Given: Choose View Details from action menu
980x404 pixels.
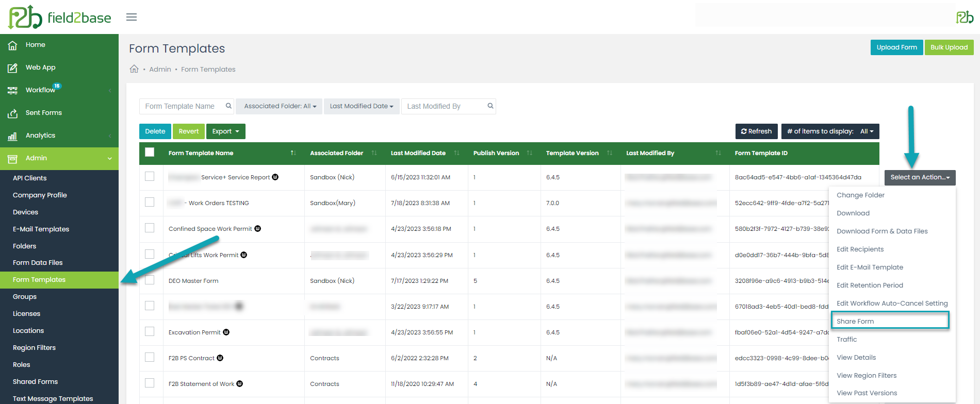Looking at the screenshot, I should point(856,358).
